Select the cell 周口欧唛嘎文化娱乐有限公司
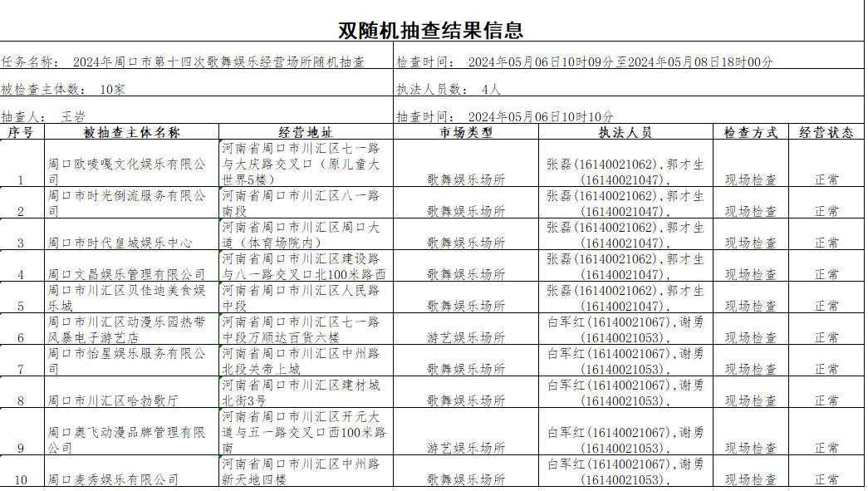This screenshot has height=491, width=868. pyautogui.click(x=132, y=164)
